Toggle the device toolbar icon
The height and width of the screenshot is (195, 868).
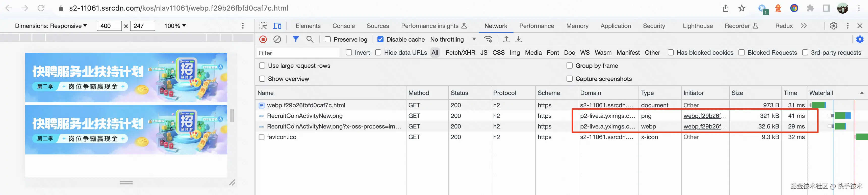(277, 26)
